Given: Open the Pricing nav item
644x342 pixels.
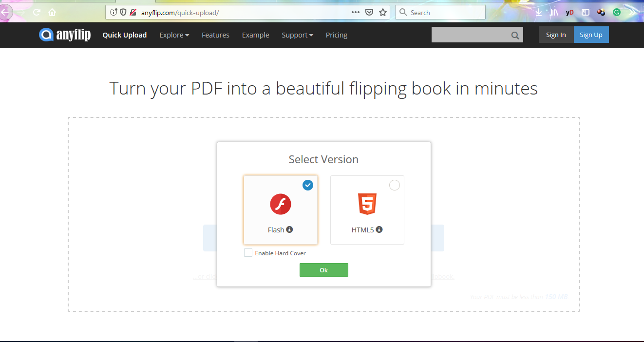Looking at the screenshot, I should tap(337, 35).
